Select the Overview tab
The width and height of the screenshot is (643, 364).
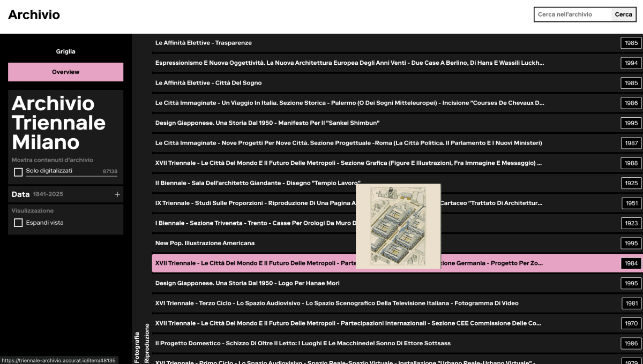[65, 72]
